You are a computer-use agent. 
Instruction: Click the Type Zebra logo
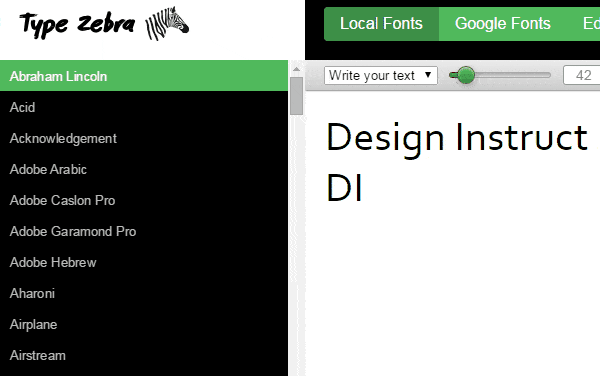point(104,24)
